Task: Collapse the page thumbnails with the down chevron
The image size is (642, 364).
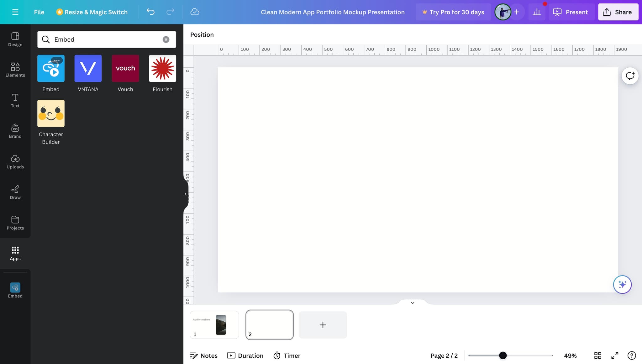Action: (413, 303)
